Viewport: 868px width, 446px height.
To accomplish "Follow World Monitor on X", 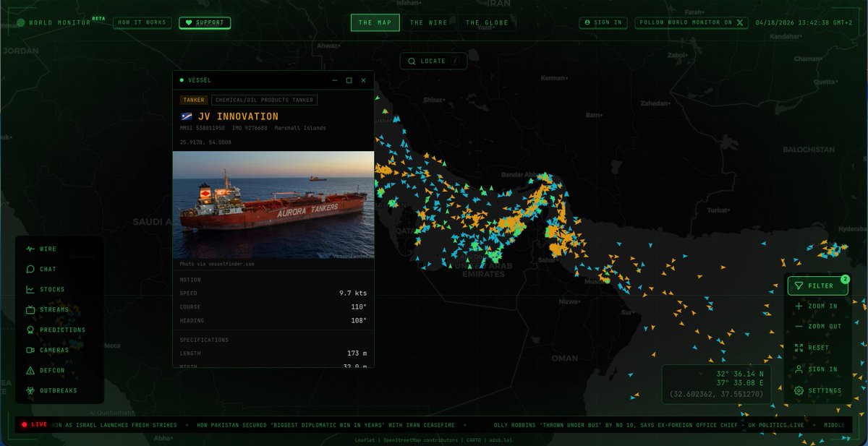I will point(692,22).
